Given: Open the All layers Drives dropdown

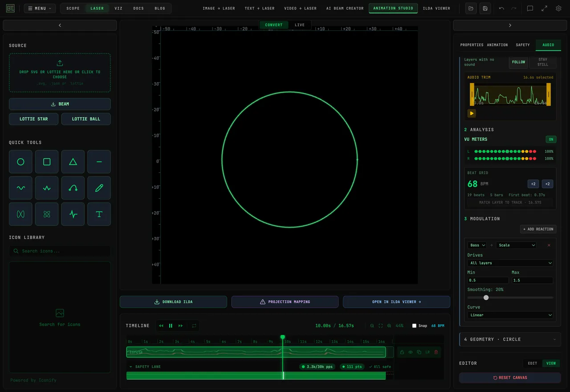Looking at the screenshot, I should pyautogui.click(x=510, y=263).
